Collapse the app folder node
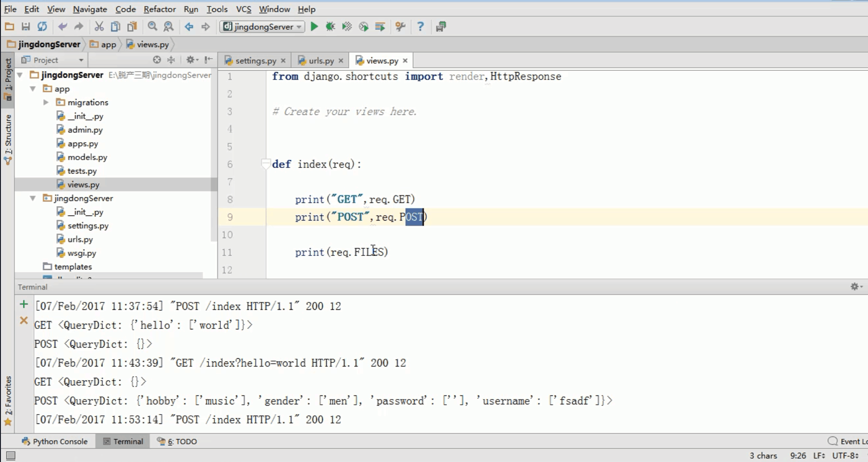The width and height of the screenshot is (868, 462). point(33,88)
